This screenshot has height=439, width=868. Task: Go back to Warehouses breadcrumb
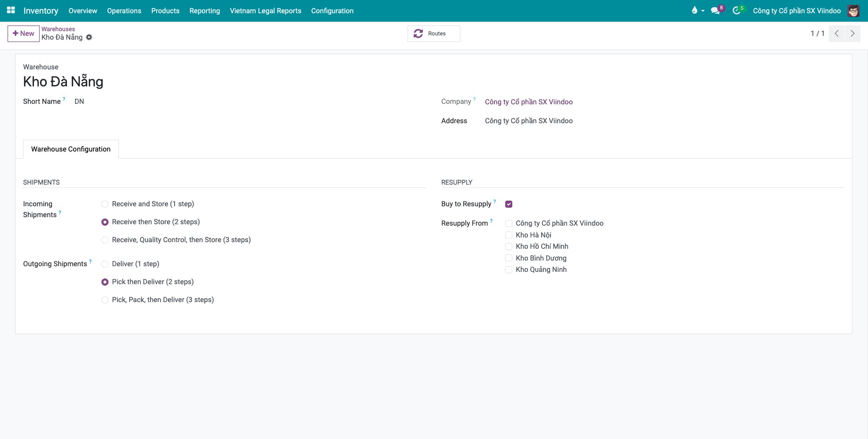pyautogui.click(x=58, y=29)
